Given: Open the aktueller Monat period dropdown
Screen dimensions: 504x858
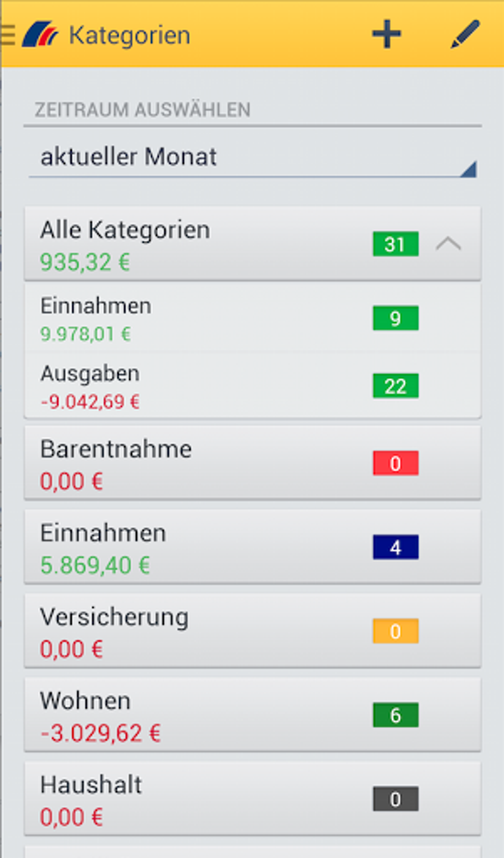Looking at the screenshot, I should coord(252,158).
